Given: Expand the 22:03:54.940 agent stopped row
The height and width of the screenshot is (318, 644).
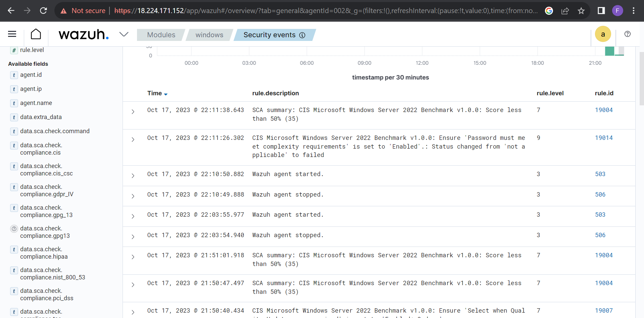Looking at the screenshot, I should click(133, 237).
